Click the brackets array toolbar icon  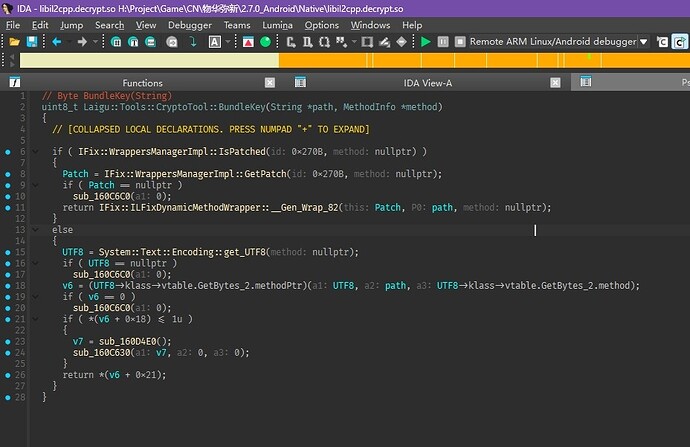[x=324, y=42]
